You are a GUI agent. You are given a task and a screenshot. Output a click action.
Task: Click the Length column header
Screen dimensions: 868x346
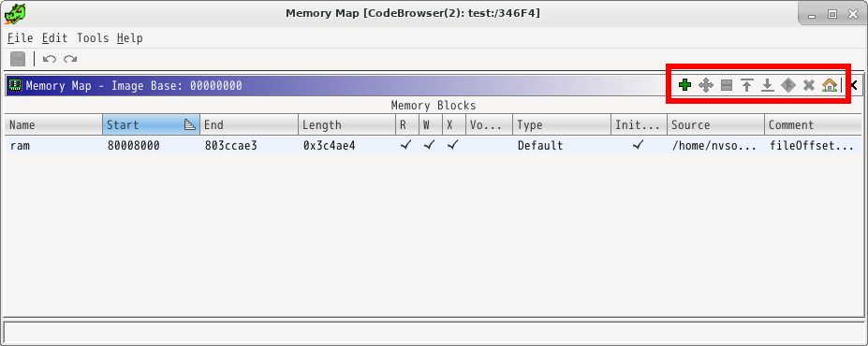[346, 125]
